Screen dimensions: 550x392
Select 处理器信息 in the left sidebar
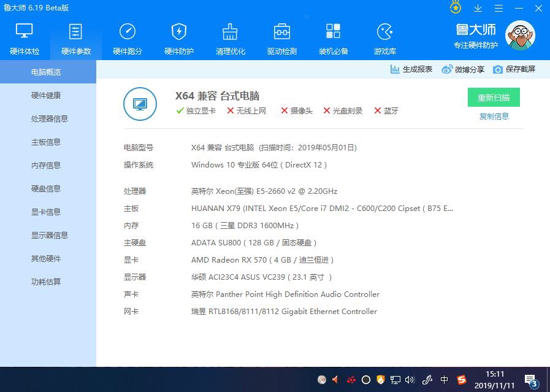tap(49, 119)
